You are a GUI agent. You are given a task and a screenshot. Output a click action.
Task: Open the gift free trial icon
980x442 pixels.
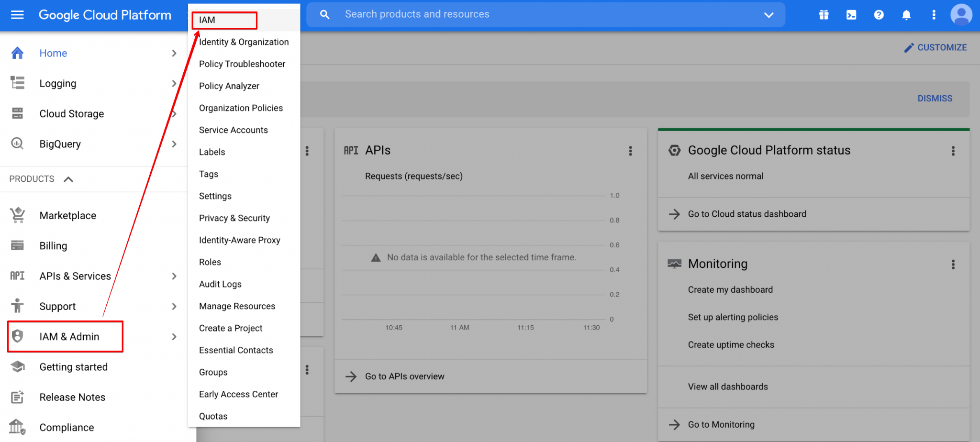coord(824,15)
